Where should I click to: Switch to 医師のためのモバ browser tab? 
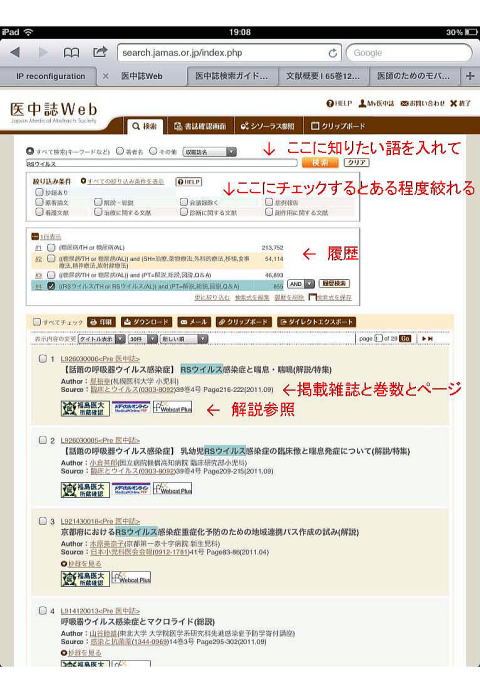coord(413,76)
